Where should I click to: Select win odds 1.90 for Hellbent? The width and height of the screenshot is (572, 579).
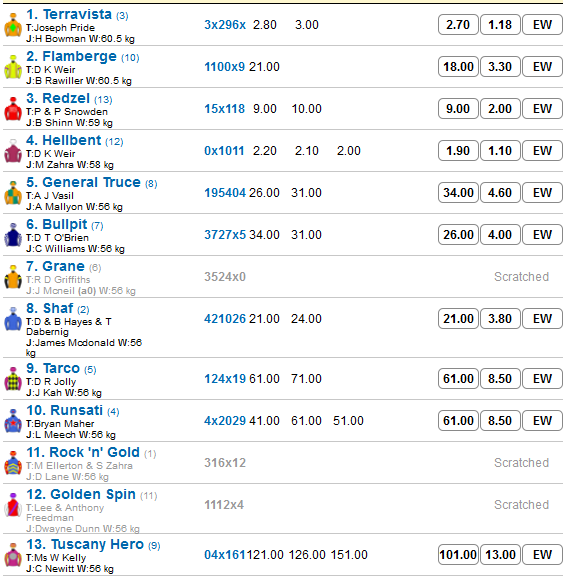coord(458,151)
